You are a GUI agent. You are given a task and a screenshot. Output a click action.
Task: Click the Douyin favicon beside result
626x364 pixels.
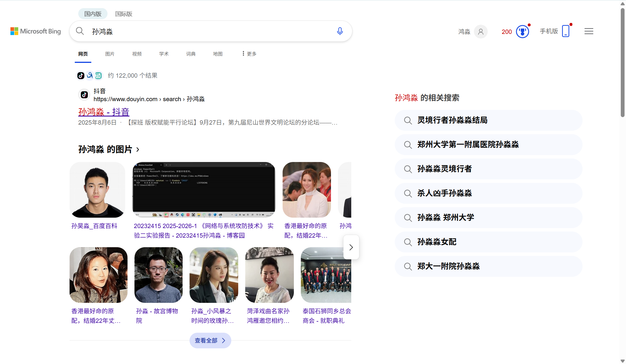pyautogui.click(x=84, y=95)
